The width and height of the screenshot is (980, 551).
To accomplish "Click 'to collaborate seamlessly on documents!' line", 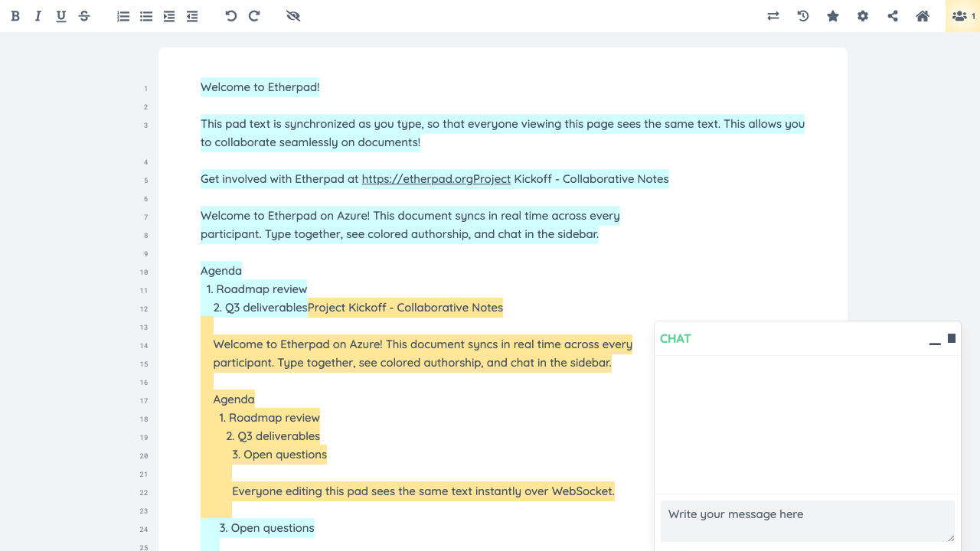I will click(310, 142).
